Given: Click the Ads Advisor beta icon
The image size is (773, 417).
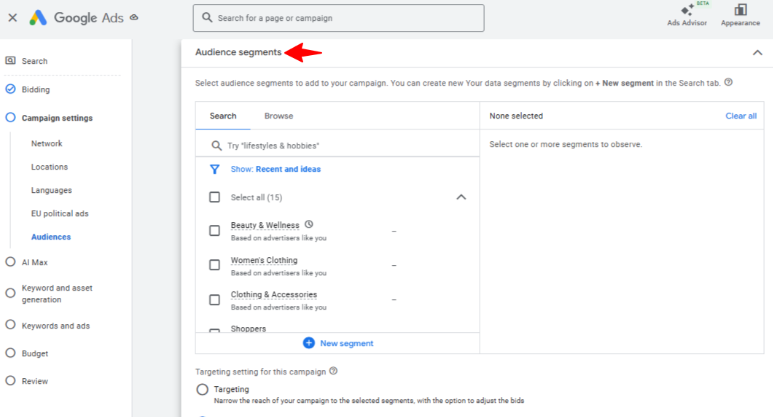Looking at the screenshot, I should pyautogui.click(x=687, y=11).
